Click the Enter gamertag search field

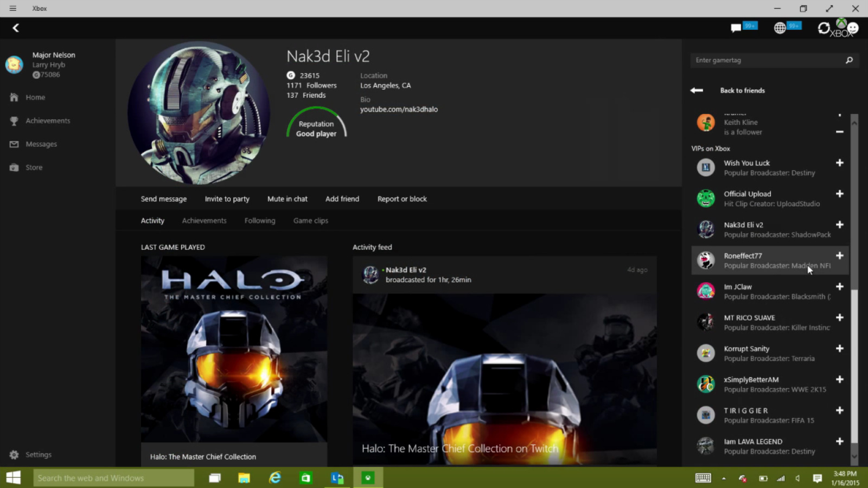click(x=765, y=60)
